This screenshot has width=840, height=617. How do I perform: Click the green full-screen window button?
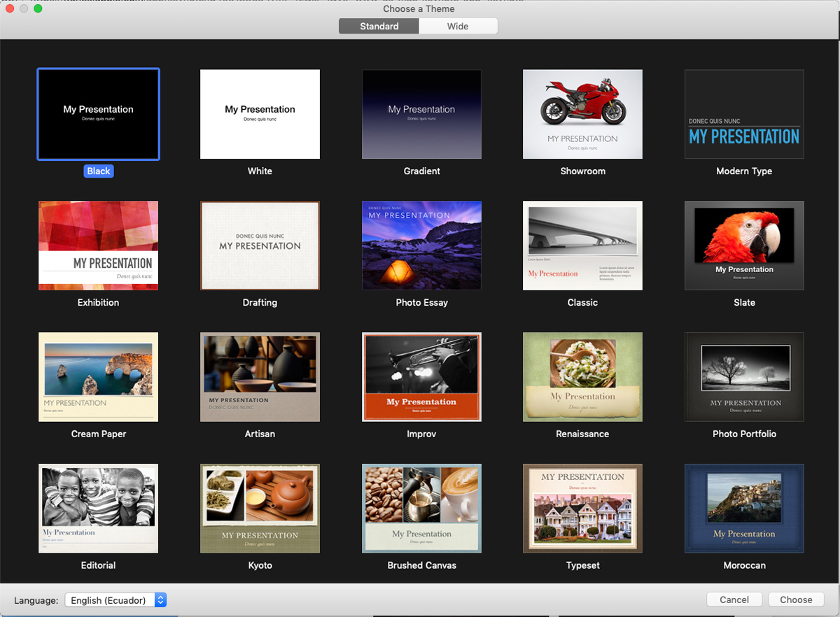pos(38,8)
